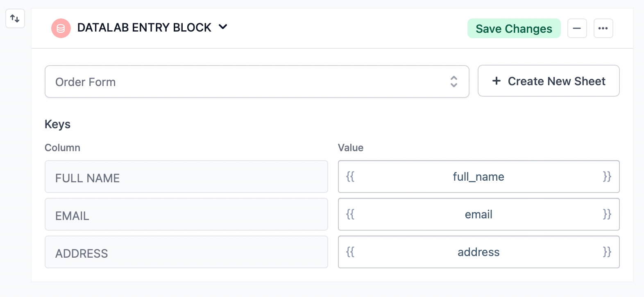Expand the Datalab Entry Block chevron

(x=223, y=27)
